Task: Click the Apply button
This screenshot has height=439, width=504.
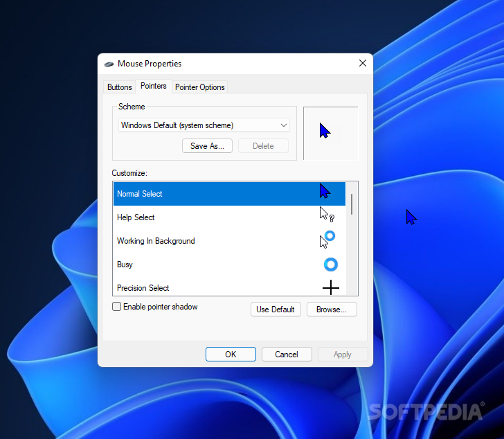Action: click(342, 354)
